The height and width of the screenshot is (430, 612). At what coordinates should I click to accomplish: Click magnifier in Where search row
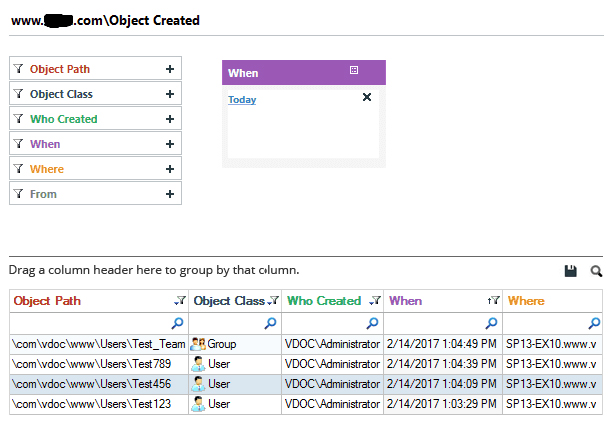(x=594, y=323)
